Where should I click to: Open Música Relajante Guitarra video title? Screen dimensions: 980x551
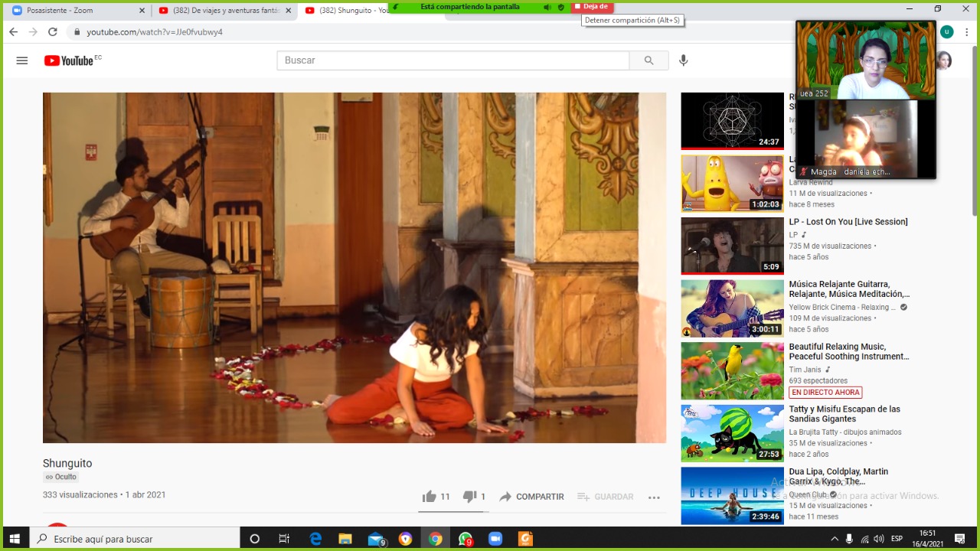click(x=849, y=289)
